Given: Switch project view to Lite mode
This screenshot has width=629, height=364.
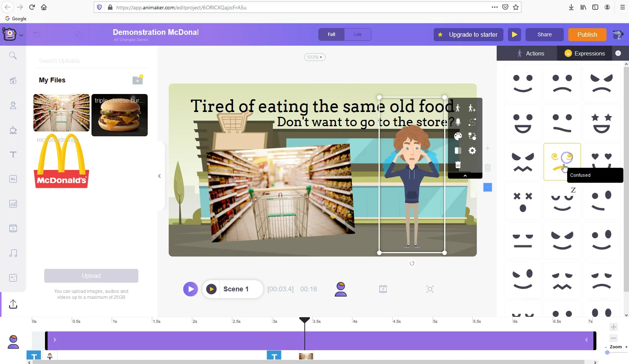Looking at the screenshot, I should tap(358, 34).
